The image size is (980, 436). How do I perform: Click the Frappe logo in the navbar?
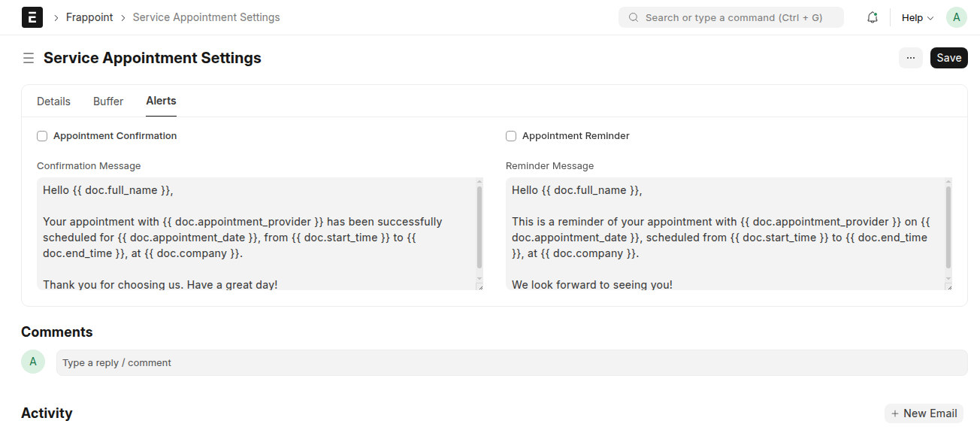coord(32,17)
